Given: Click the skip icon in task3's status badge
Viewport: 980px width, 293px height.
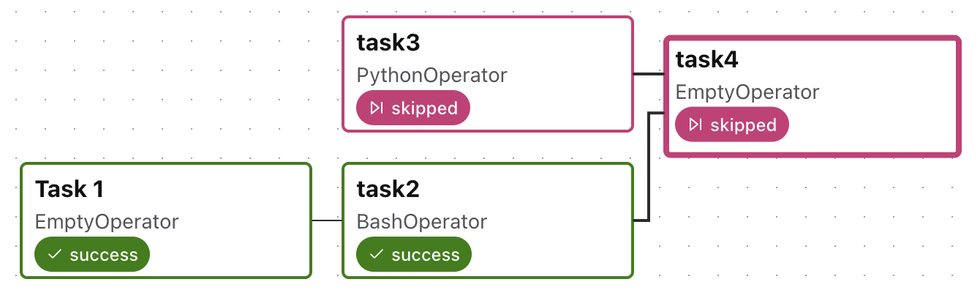Looking at the screenshot, I should (377, 108).
